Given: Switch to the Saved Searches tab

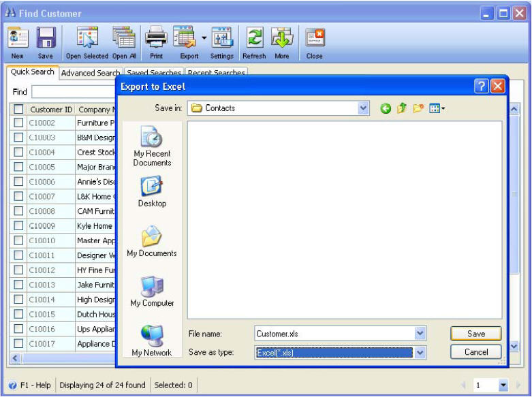Looking at the screenshot, I should (154, 73).
